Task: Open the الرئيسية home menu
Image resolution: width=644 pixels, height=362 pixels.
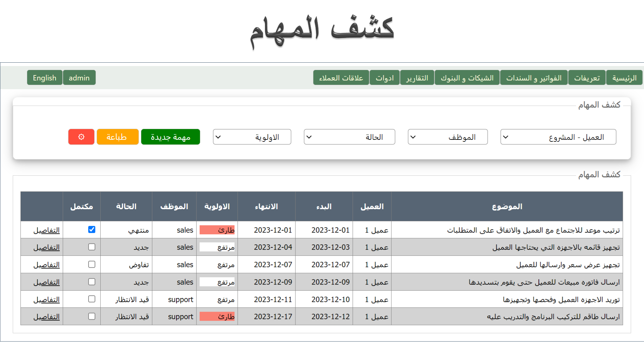Action: pyautogui.click(x=624, y=78)
